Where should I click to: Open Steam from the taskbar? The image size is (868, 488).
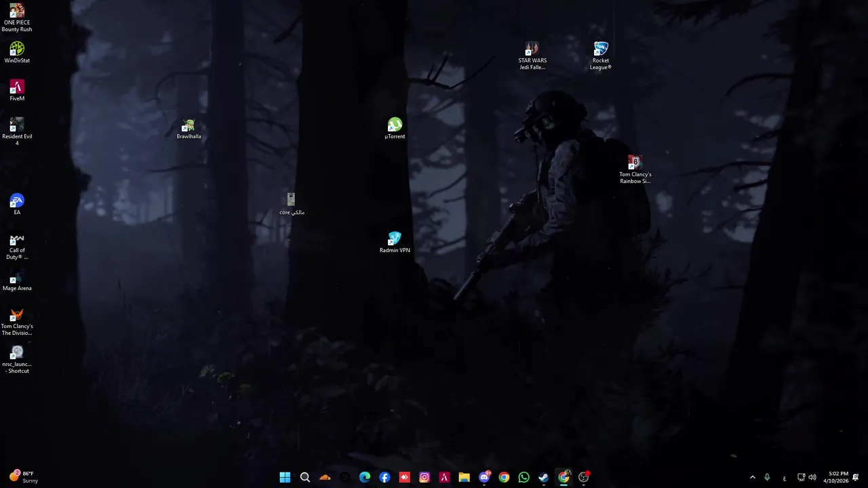[544, 477]
